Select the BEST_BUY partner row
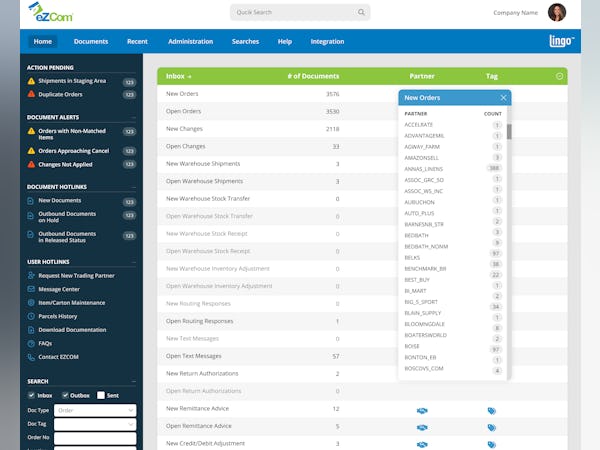 (453, 280)
